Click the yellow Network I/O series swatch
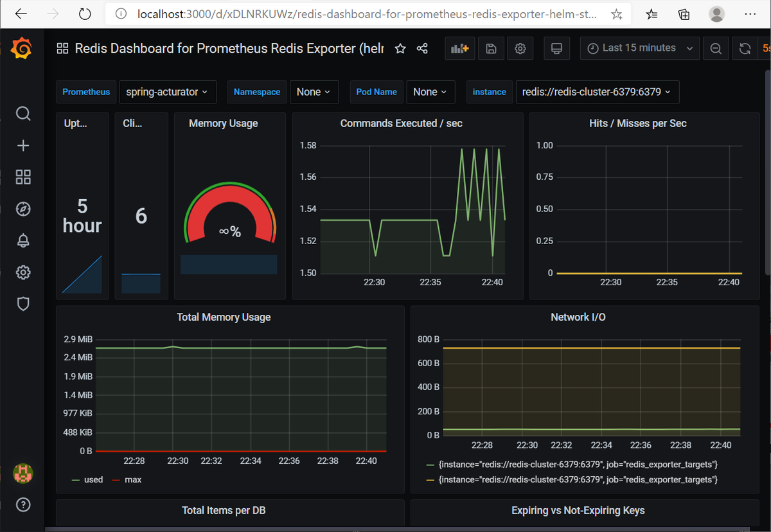This screenshot has height=532, width=771. pyautogui.click(x=430, y=480)
